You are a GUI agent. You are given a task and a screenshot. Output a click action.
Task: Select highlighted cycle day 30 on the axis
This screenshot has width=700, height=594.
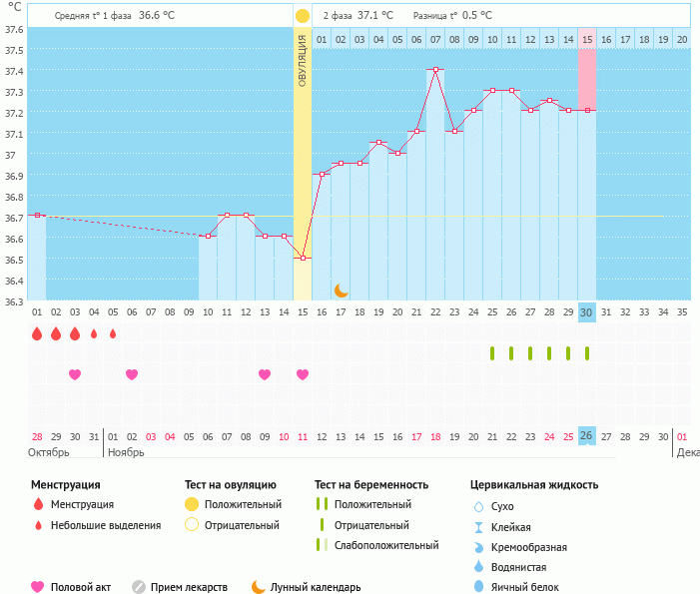[587, 311]
